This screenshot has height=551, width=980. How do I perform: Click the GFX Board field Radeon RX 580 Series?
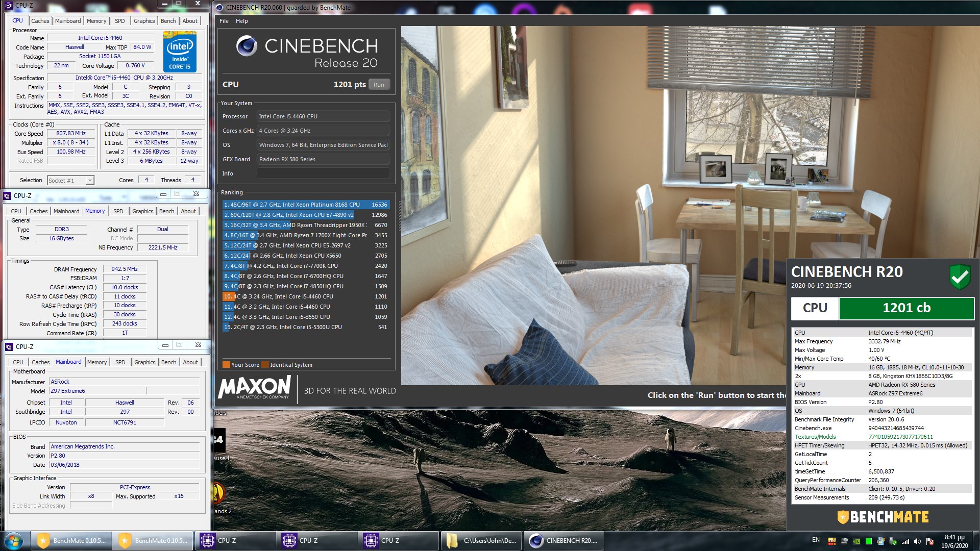coord(323,159)
